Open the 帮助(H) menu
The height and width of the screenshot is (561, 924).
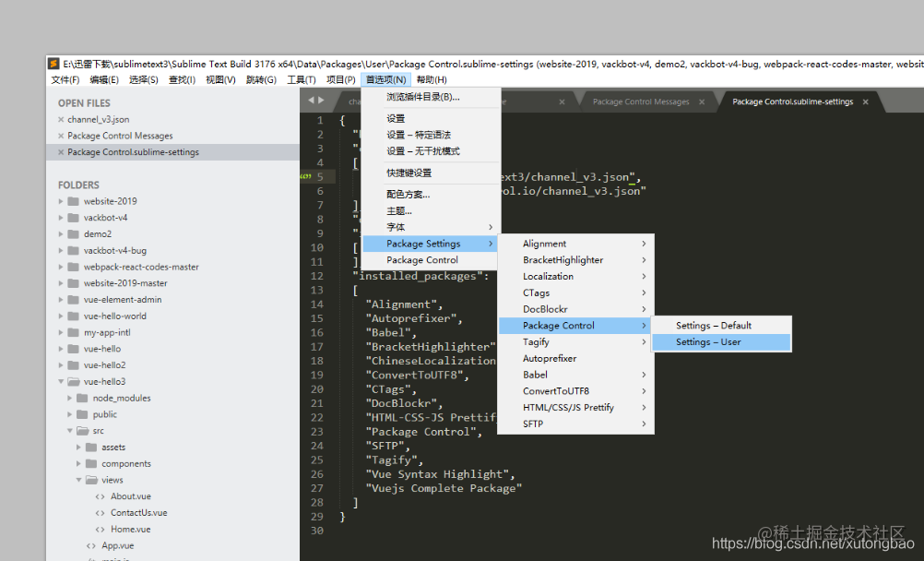click(432, 79)
